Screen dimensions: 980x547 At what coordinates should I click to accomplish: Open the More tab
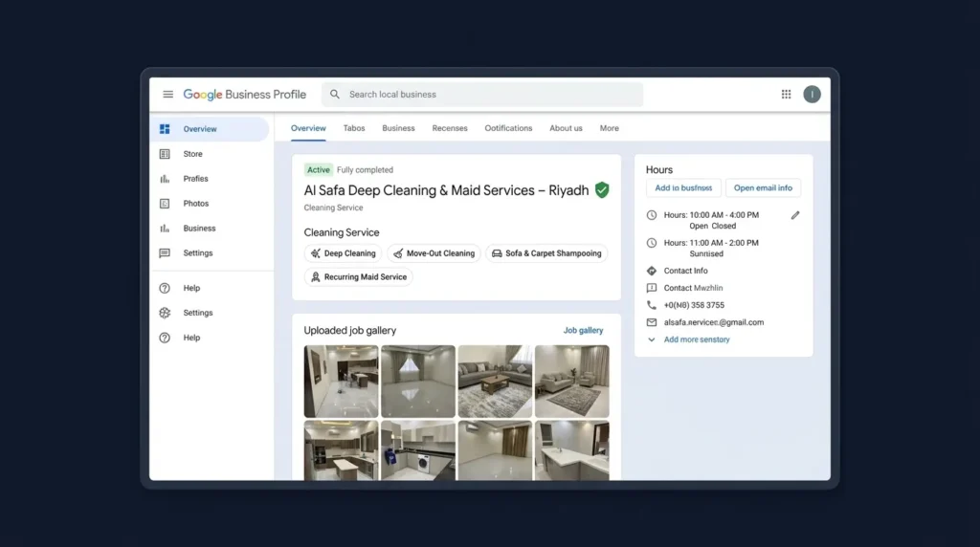610,128
